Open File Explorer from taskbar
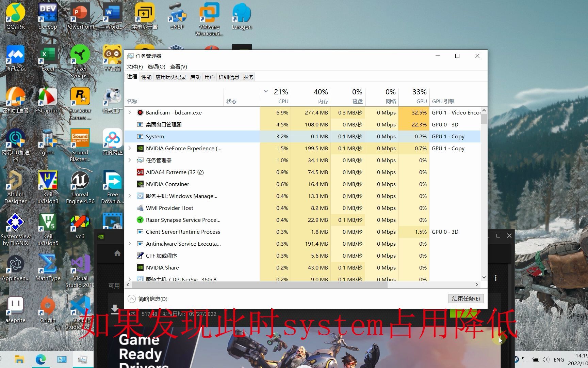The image size is (588, 368). point(19,359)
